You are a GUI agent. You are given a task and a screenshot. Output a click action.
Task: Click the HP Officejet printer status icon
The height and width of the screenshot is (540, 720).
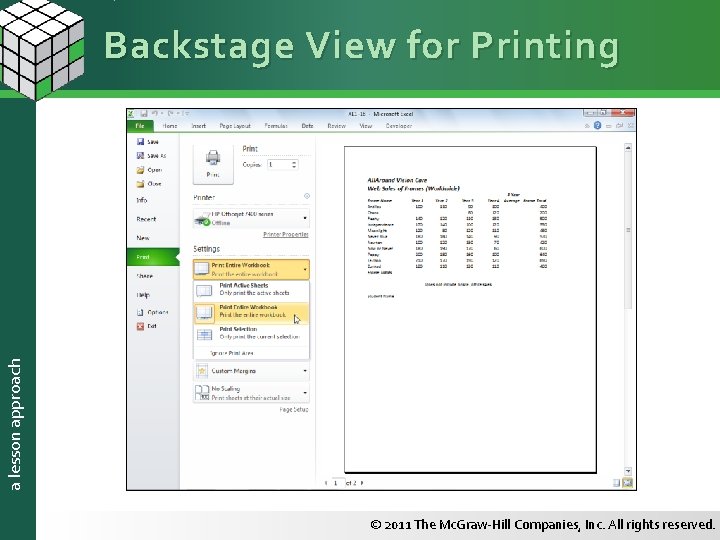[202, 220]
